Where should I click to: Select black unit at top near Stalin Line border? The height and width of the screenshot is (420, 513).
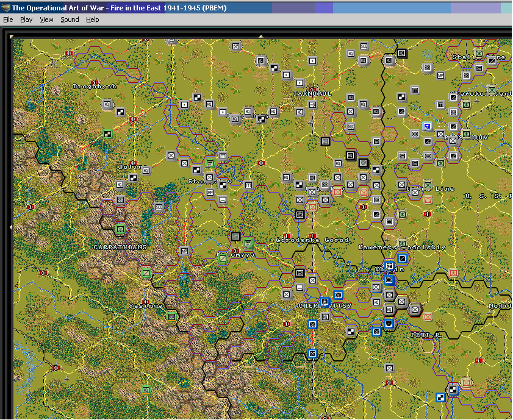[x=402, y=53]
